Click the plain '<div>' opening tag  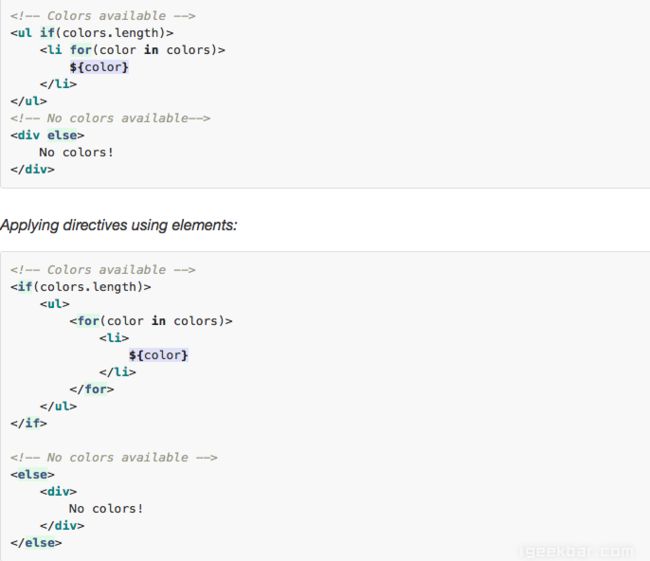click(x=58, y=491)
